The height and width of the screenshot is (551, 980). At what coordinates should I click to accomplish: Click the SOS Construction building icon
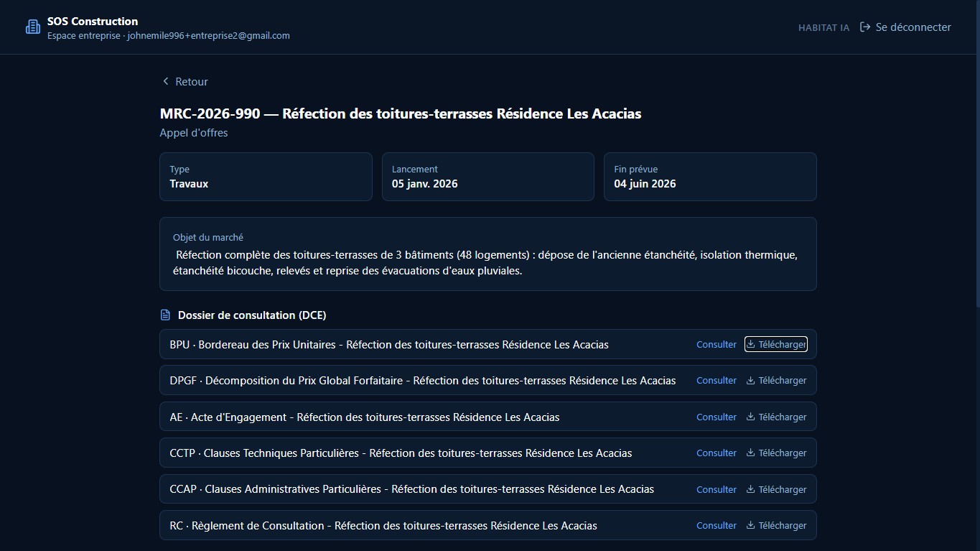pos(32,27)
